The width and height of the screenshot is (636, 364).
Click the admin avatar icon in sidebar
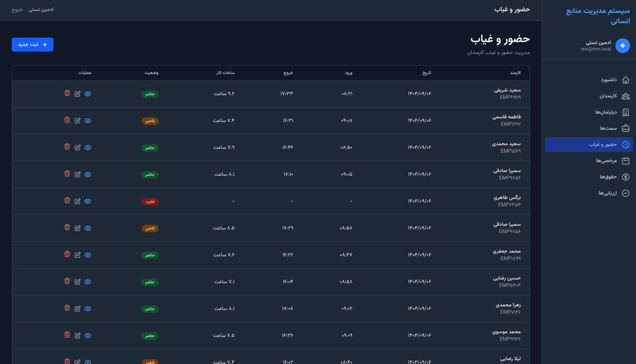(622, 46)
